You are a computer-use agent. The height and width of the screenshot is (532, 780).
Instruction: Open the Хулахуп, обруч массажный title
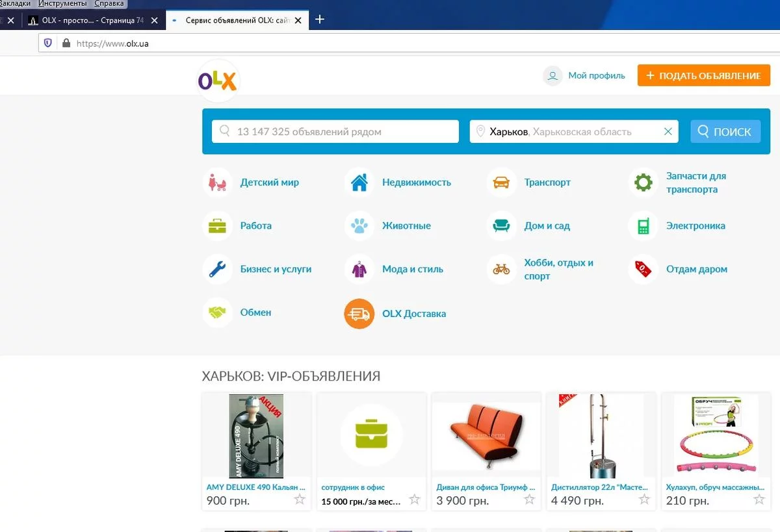click(x=715, y=487)
